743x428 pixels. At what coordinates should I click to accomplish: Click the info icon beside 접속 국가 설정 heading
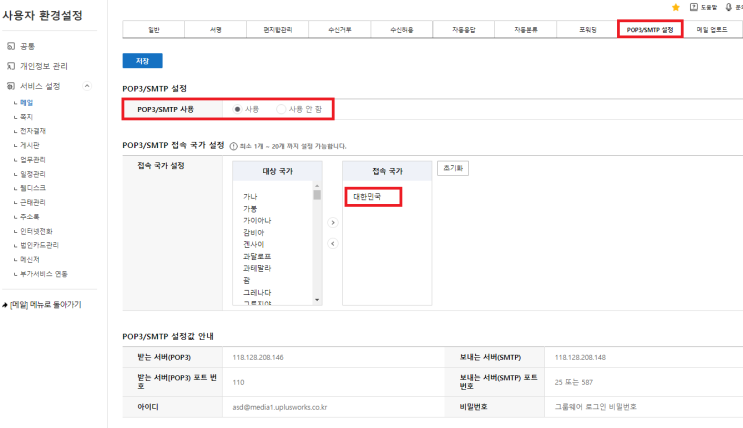click(x=233, y=146)
